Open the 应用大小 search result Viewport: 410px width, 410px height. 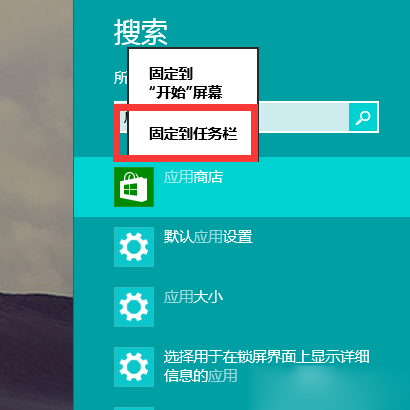(193, 297)
